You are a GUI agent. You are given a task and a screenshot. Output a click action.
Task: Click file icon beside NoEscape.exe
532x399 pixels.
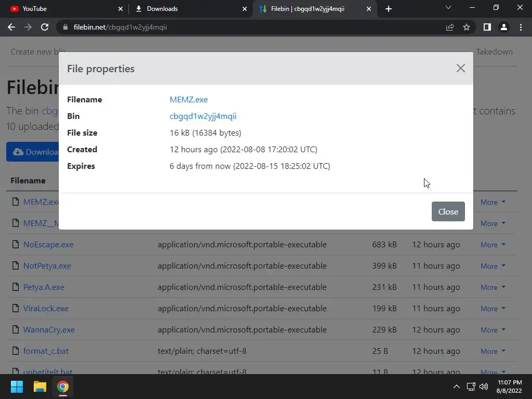point(16,244)
